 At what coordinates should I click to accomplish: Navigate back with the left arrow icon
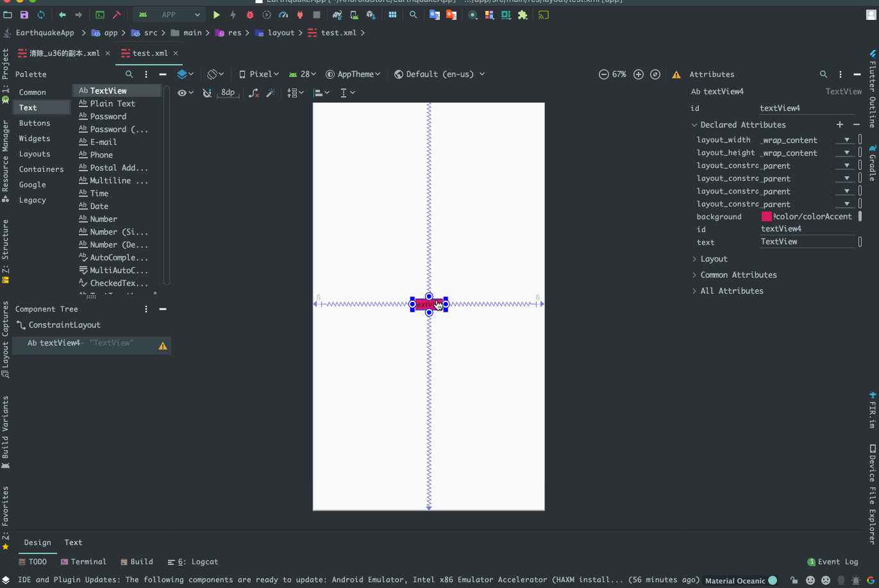tap(62, 15)
